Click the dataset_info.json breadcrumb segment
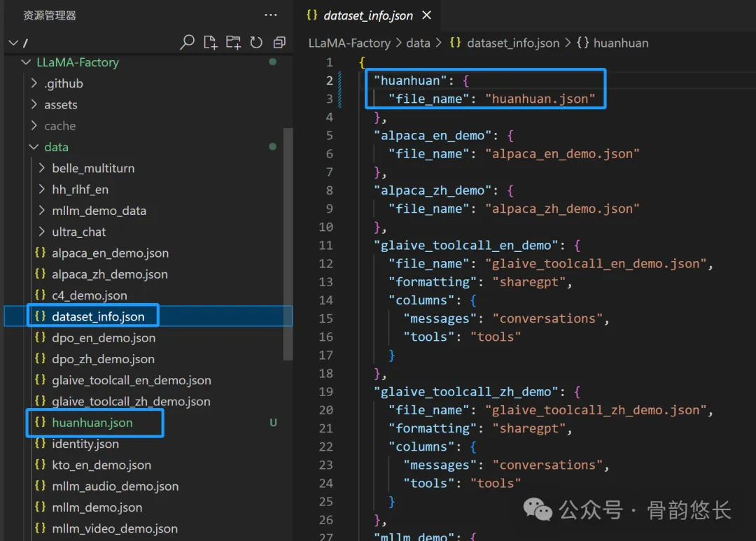This screenshot has height=541, width=756. [513, 43]
